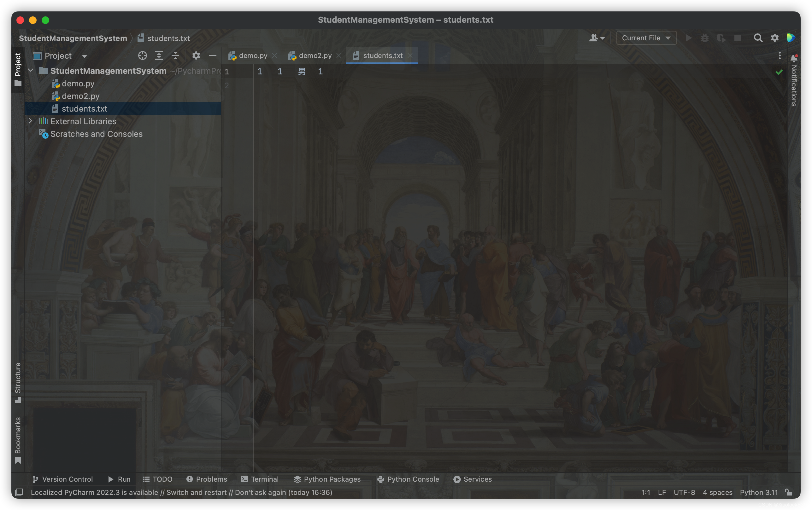
Task: Open IDE settings gear in top toolbar
Action: pos(774,38)
